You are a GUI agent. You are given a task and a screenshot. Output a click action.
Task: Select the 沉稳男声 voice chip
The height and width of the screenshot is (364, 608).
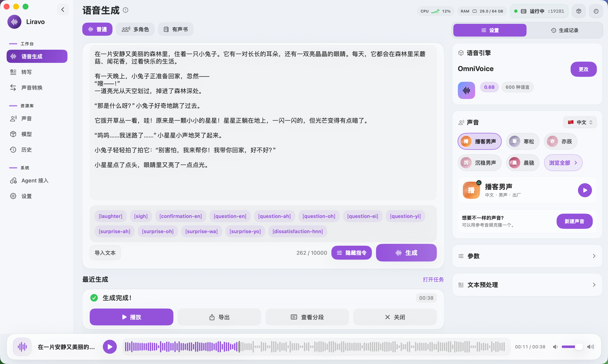point(479,163)
